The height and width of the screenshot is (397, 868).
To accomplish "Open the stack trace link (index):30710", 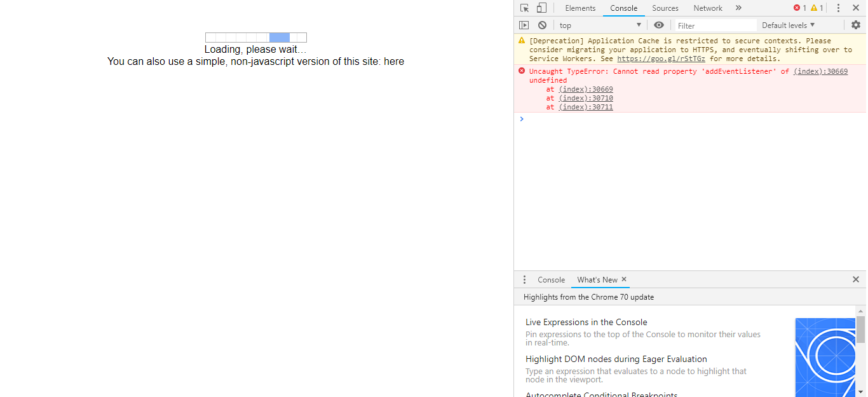I will (586, 98).
